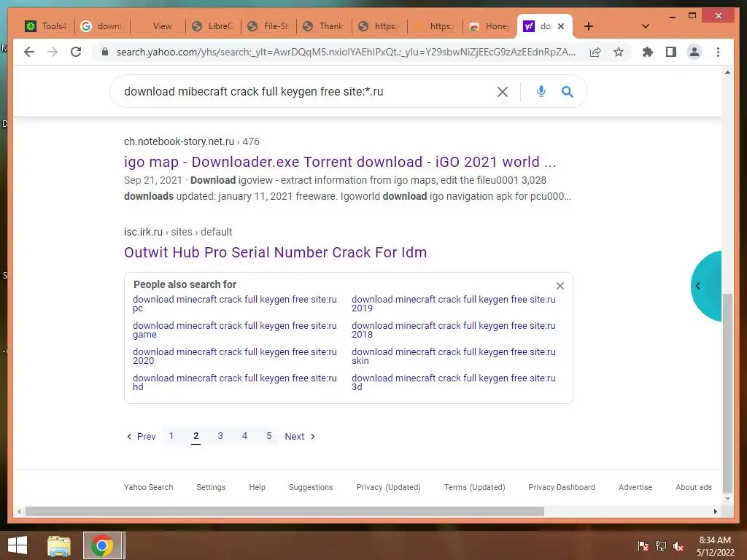This screenshot has width=747, height=560.
Task: Select suggestion ending in 2020
Action: 235,356
